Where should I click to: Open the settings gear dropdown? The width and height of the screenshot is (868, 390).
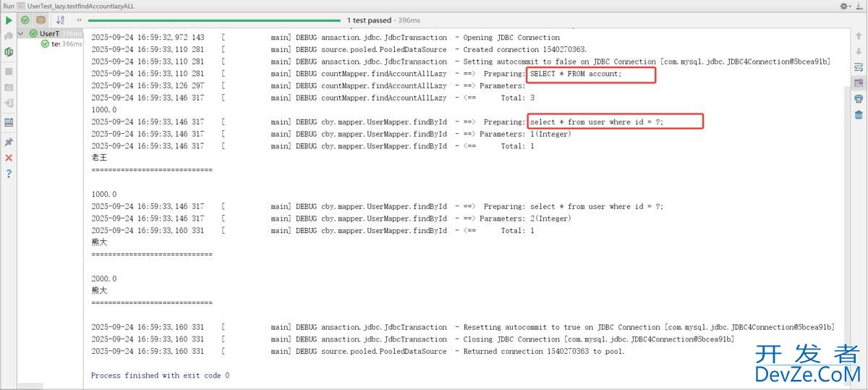(845, 6)
